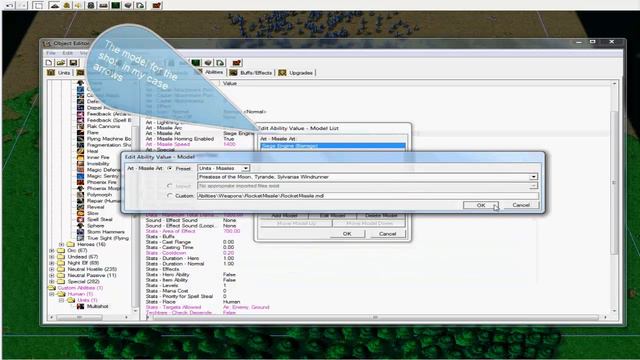Expand the Special (282) folder
Image resolution: width=640 pixels, height=360 pixels.
pos(52,282)
